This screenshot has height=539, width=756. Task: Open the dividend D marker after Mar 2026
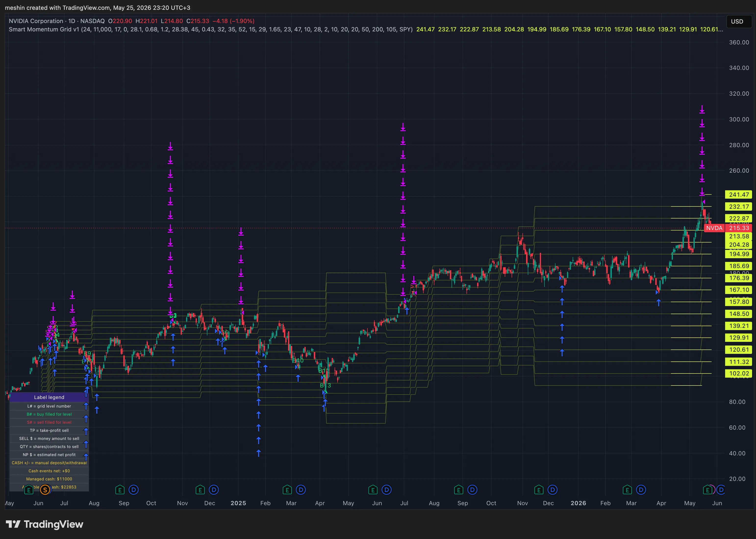(x=641, y=489)
